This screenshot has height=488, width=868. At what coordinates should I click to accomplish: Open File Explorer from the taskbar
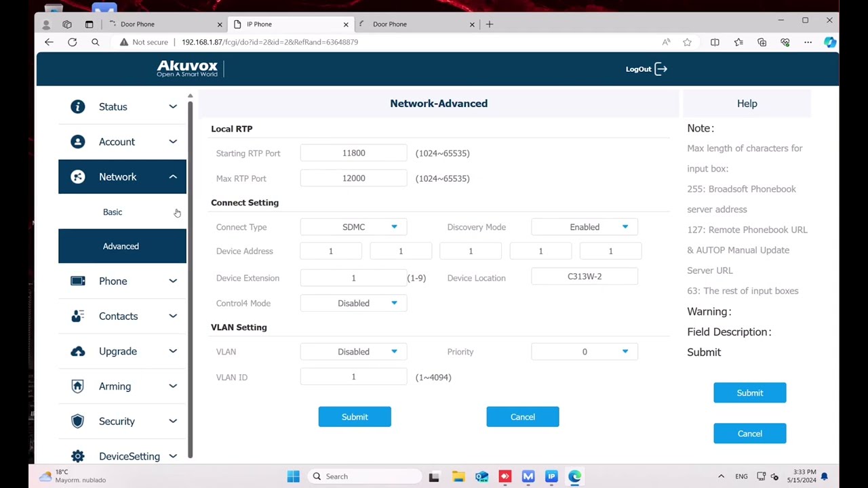(458, 476)
